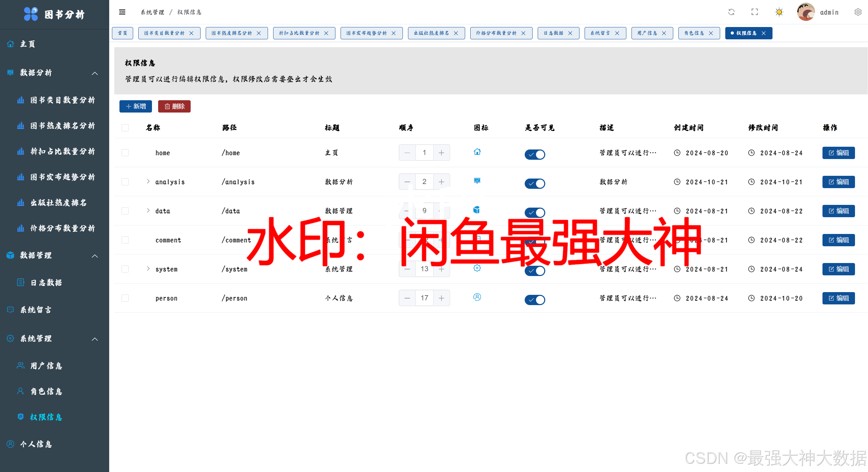Click the 新增 button
The width and height of the screenshot is (868, 472).
[136, 106]
